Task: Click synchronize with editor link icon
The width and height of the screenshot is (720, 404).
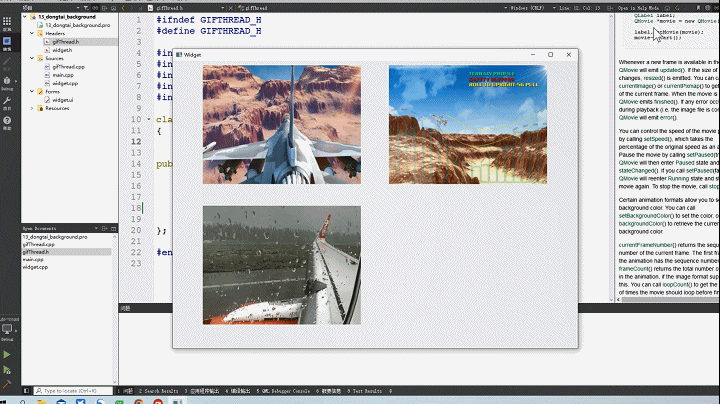Action: (95, 8)
